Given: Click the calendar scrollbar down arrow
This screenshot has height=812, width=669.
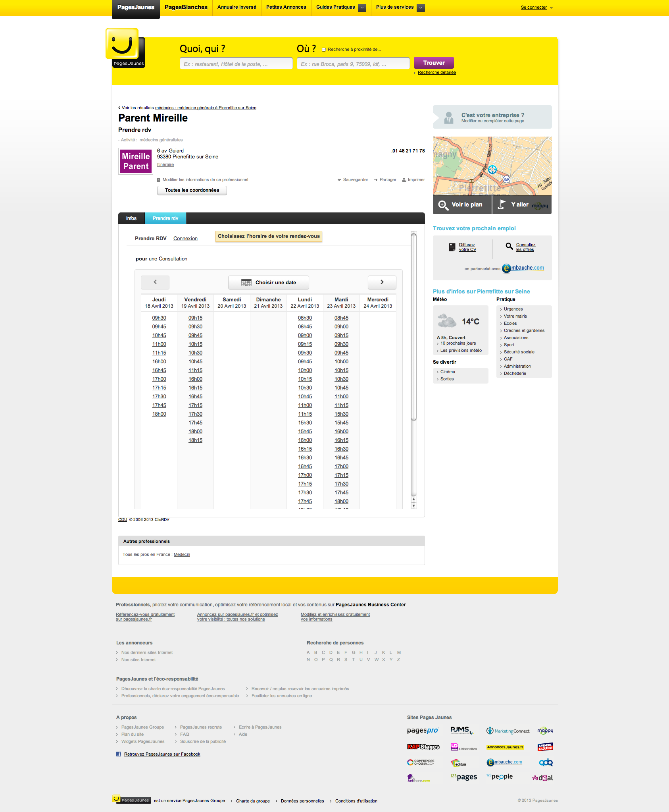Looking at the screenshot, I should 414,506.
